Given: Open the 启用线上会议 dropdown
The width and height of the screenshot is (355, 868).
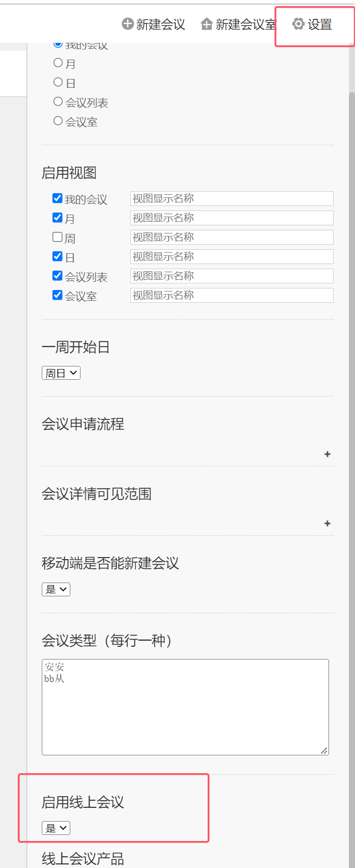Looking at the screenshot, I should (56, 828).
